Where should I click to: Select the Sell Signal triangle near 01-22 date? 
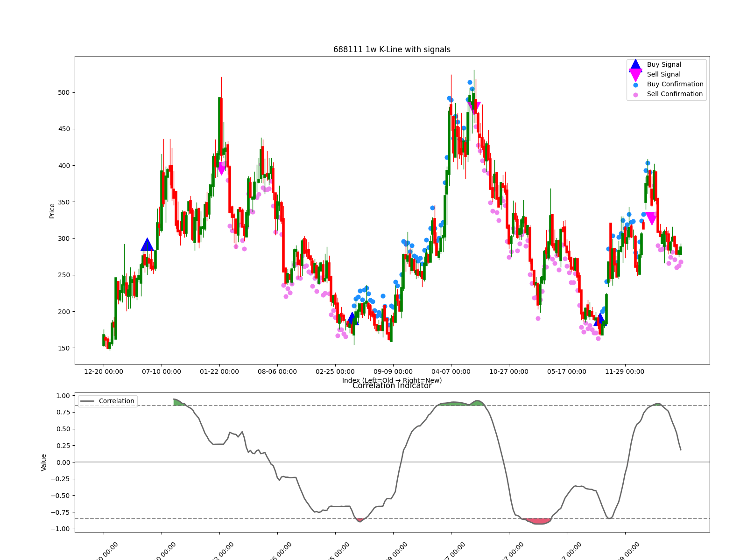(x=221, y=169)
